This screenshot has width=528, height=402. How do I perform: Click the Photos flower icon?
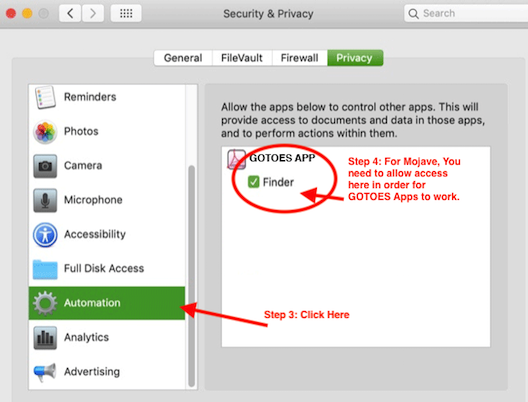[45, 131]
